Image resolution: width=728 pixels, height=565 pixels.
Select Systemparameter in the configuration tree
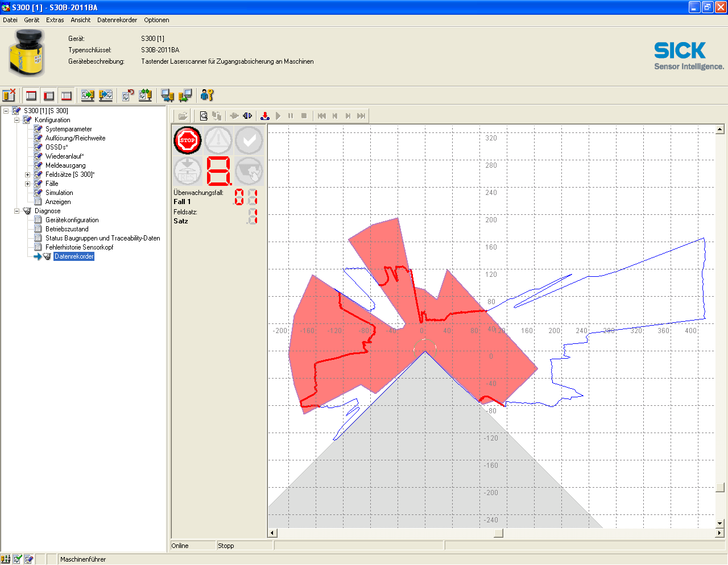[68, 129]
